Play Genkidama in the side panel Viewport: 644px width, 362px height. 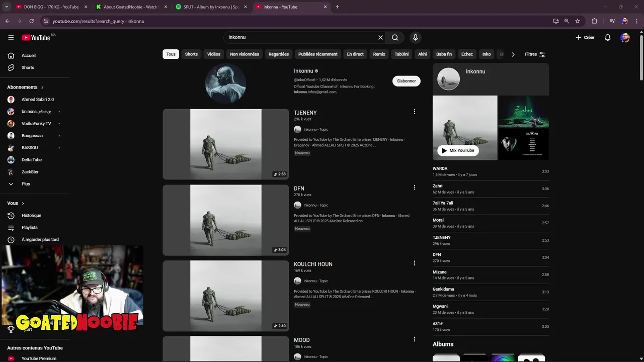point(491,292)
